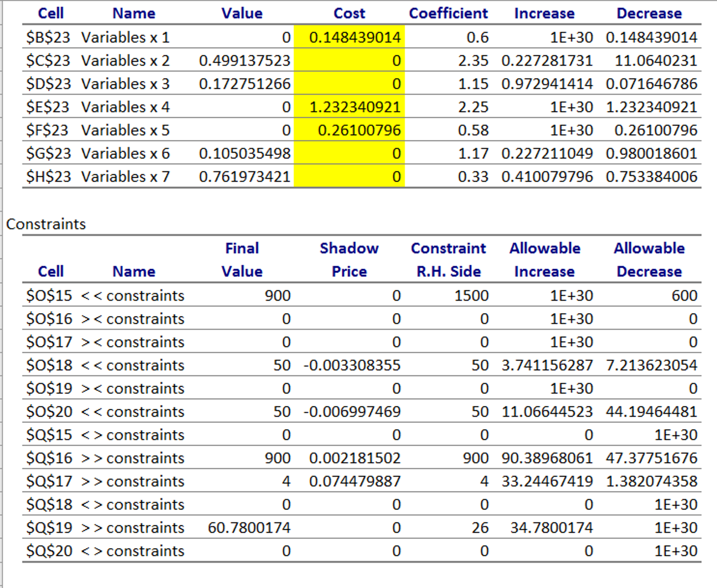Click allowable increase 11.06644523
Screen dimensions: 717x588
(547, 412)
